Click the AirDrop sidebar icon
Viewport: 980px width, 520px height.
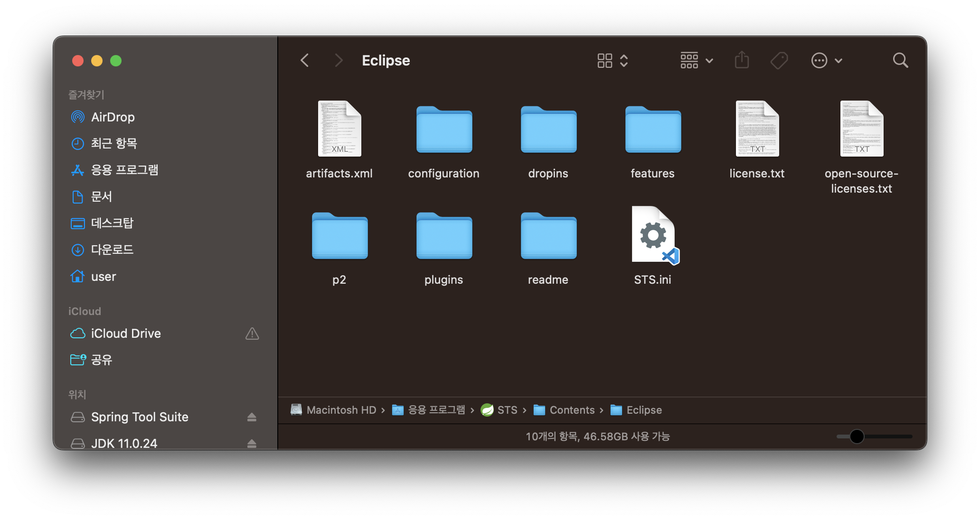coord(77,117)
